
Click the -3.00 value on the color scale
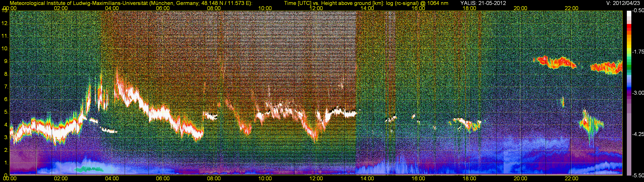(638, 93)
